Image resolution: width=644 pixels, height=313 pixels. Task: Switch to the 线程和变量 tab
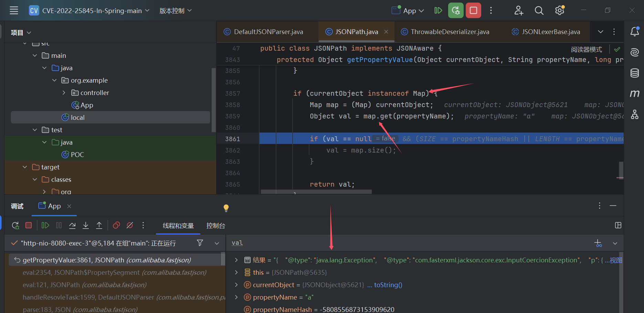tap(178, 226)
